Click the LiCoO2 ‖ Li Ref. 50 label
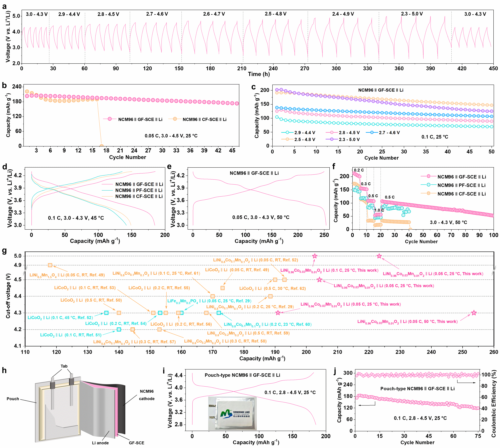Viewport: 500px width, 448px height. (91, 300)
